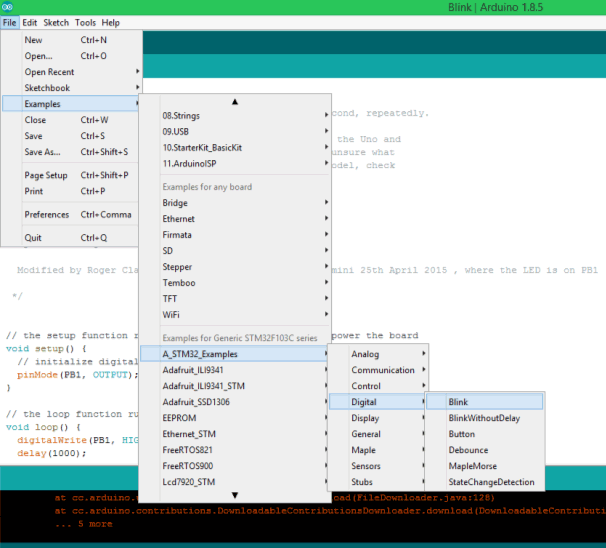The image size is (606, 548).
Task: Click the pinMode(PB1, OUTPUT); code line
Action: tap(77, 375)
